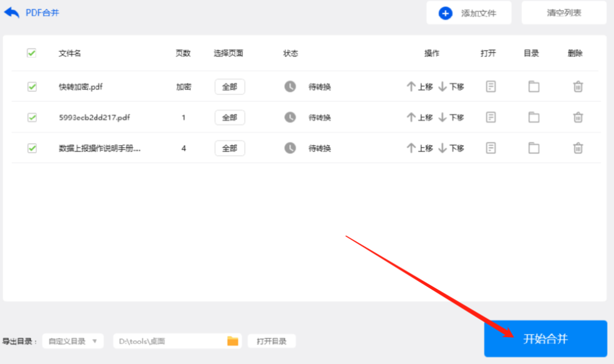
Task: Click the 加密 page-count cell
Action: (183, 86)
